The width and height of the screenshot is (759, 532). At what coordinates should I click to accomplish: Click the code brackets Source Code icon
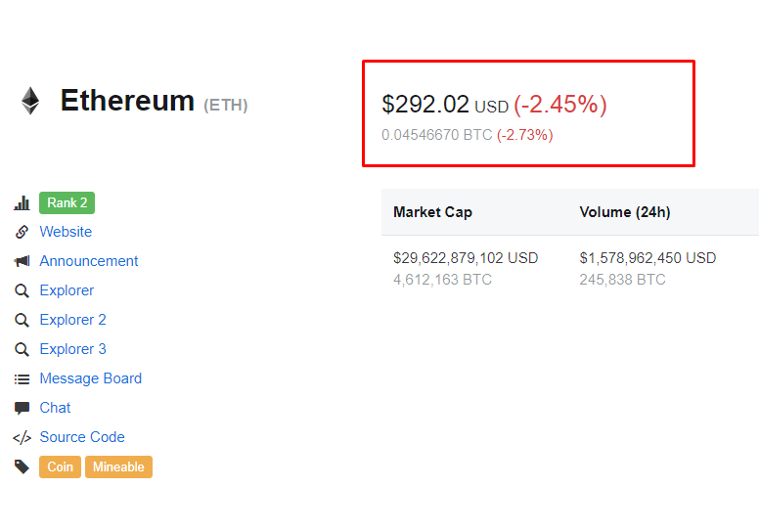(x=22, y=437)
